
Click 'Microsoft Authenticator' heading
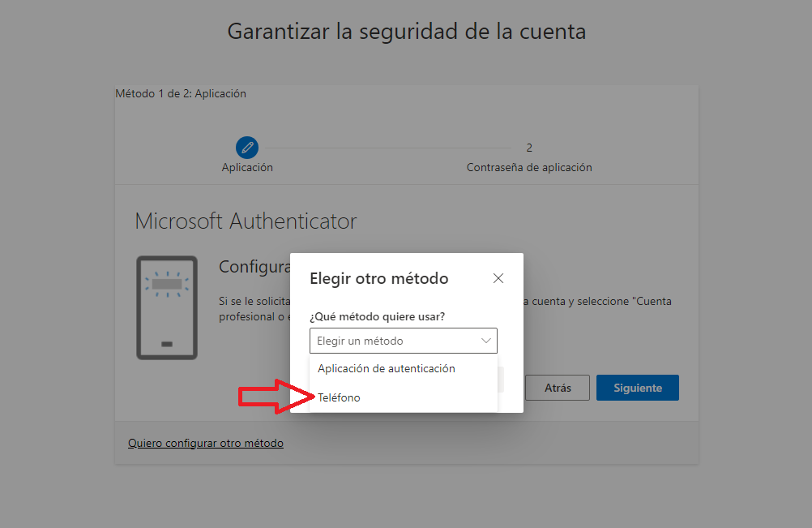pos(246,221)
